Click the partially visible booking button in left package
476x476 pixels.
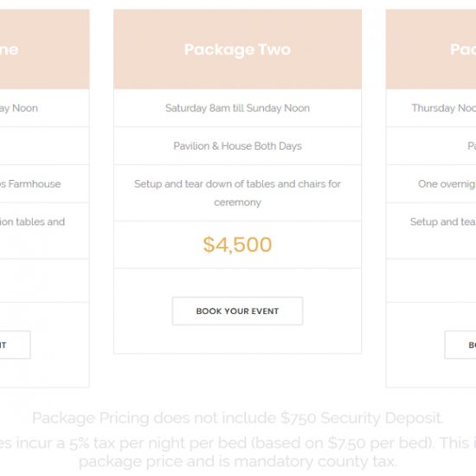[16, 344]
